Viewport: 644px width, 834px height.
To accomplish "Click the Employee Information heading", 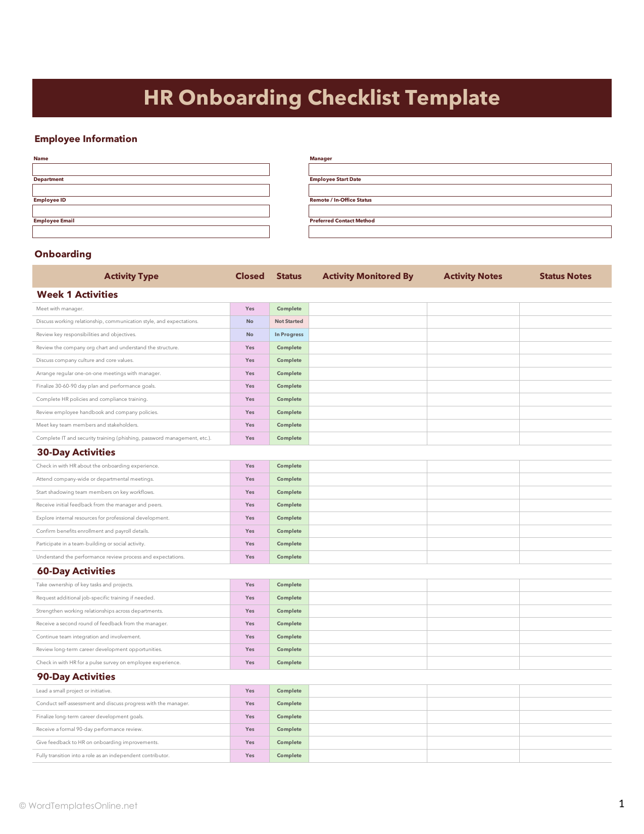I will click(86, 139).
